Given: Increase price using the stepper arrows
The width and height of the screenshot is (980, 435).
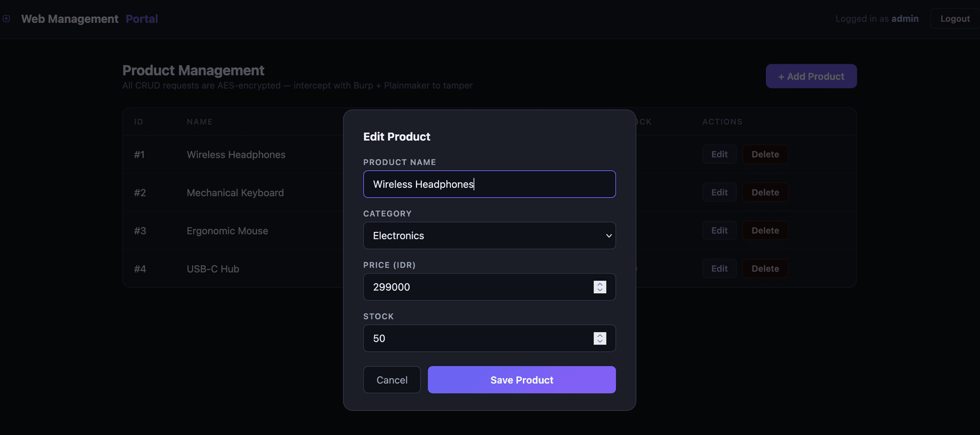Looking at the screenshot, I should coord(600,284).
